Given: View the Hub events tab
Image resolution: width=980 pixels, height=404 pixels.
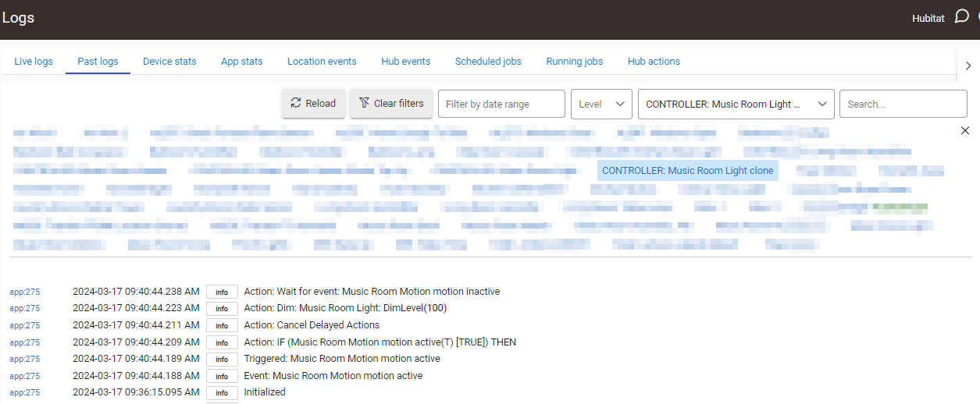Looking at the screenshot, I should point(405,62).
